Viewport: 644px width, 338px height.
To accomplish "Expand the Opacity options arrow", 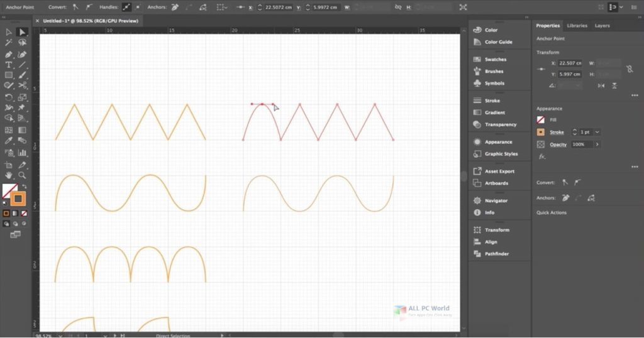I will coord(596,144).
